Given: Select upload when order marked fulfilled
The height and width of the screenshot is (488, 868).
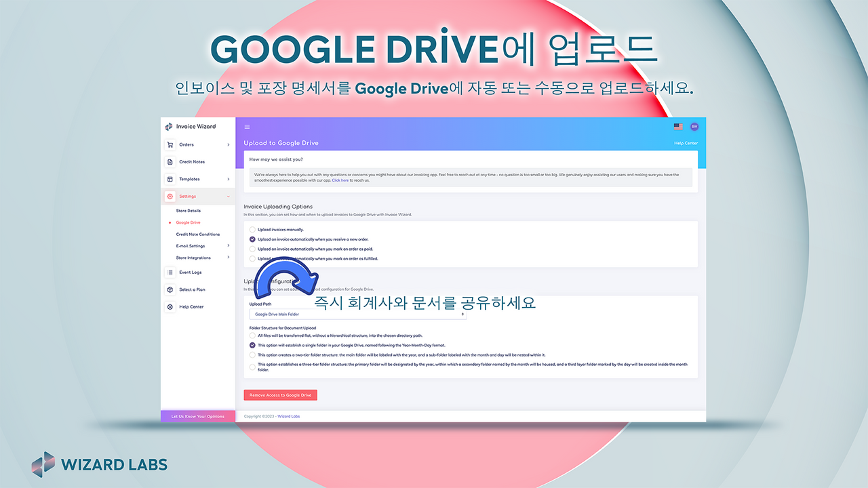Looking at the screenshot, I should click(x=252, y=258).
